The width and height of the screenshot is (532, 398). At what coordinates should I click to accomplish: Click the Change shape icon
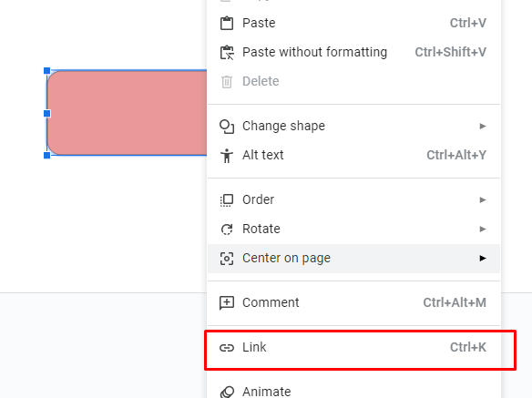coord(227,127)
